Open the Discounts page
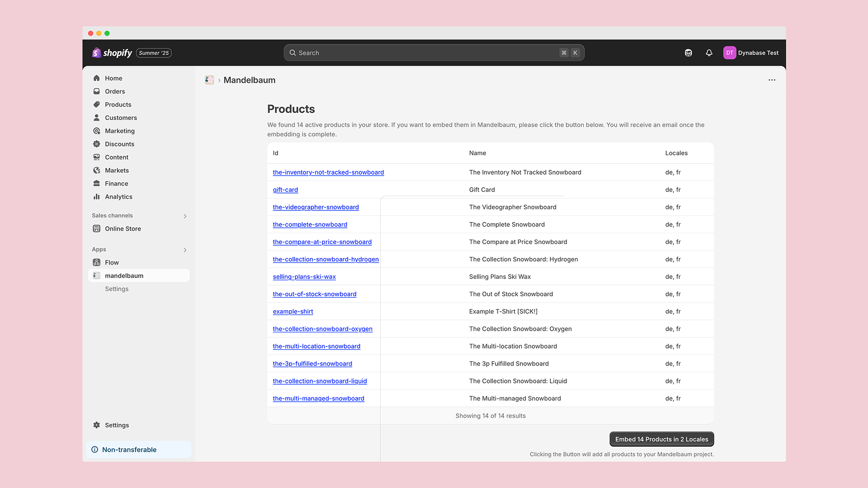The height and width of the screenshot is (488, 868). [120, 144]
